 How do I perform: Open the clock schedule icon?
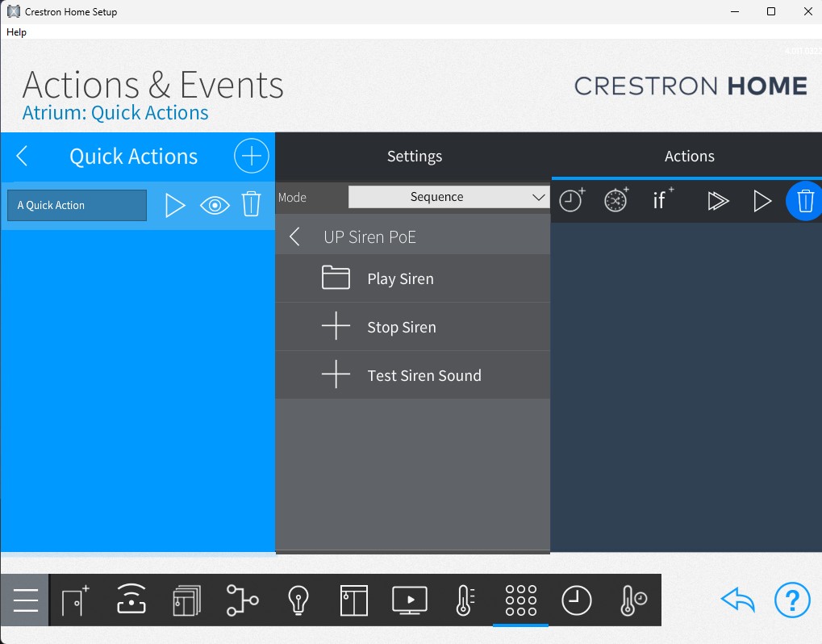[x=577, y=600]
